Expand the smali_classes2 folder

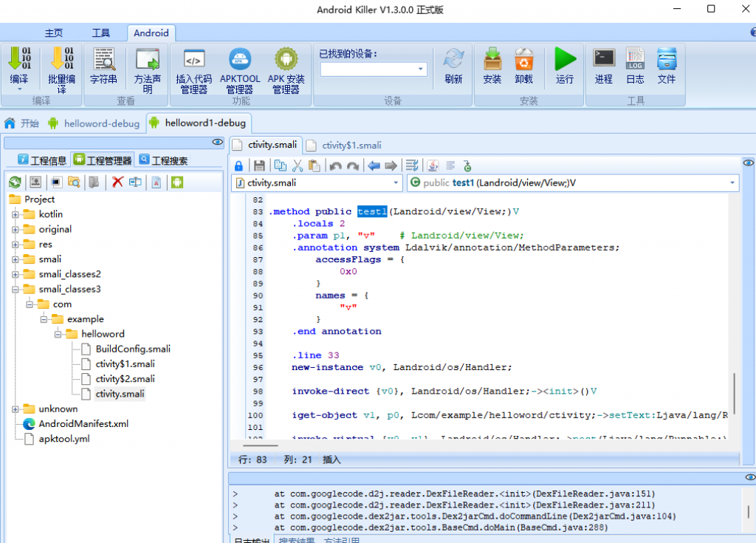(x=15, y=274)
